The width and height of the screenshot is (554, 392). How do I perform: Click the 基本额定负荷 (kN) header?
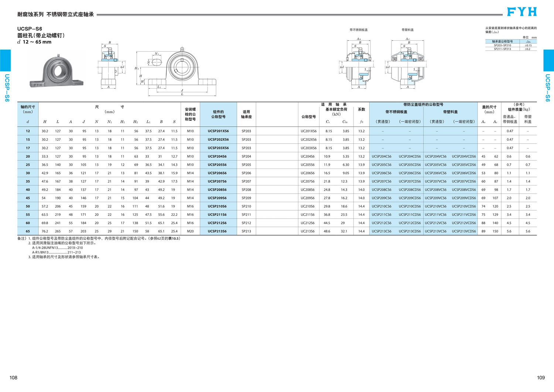click(336, 112)
